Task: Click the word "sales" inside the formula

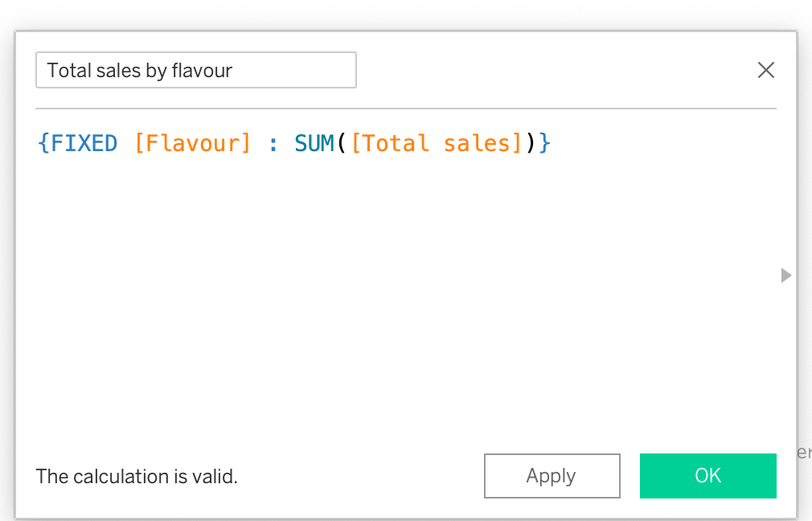Action: [x=478, y=143]
